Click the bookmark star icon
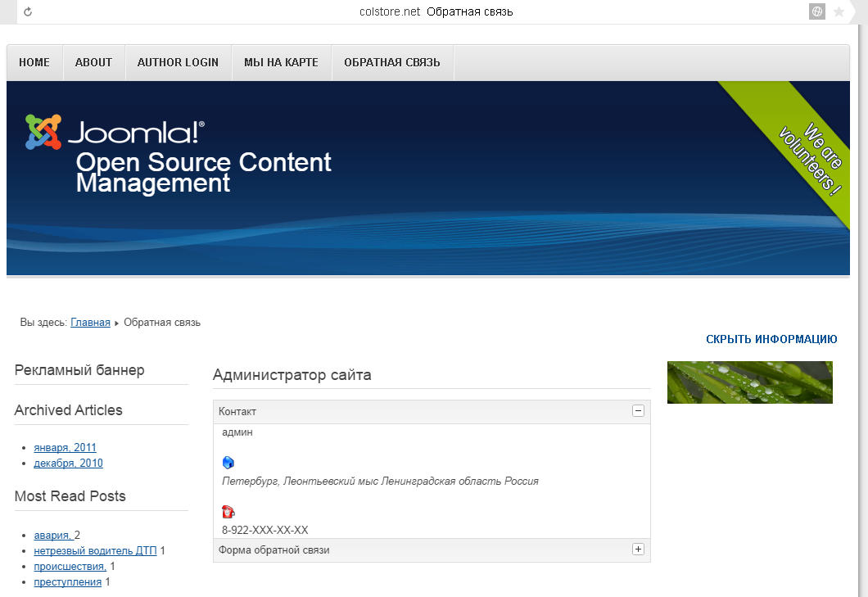This screenshot has width=868, height=597. pos(839,11)
